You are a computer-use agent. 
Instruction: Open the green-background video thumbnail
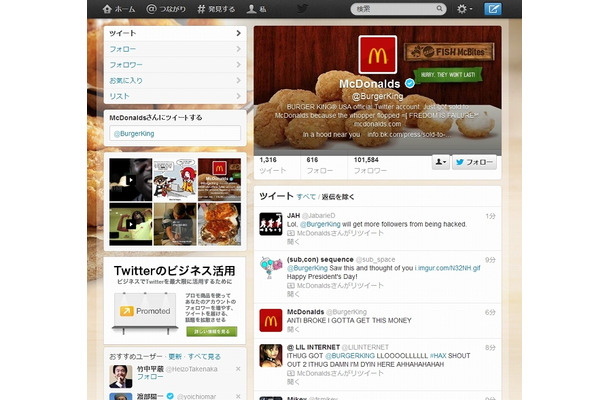pyautogui.click(x=130, y=224)
